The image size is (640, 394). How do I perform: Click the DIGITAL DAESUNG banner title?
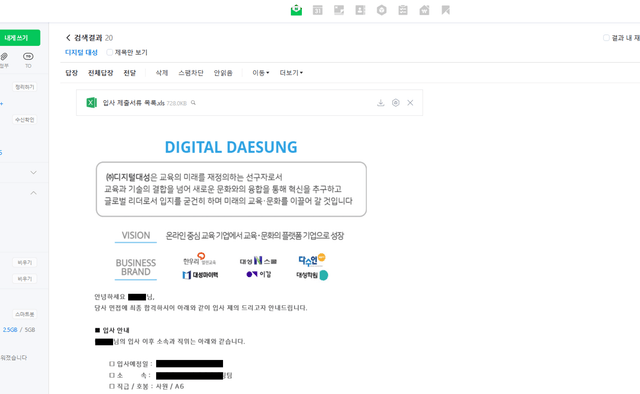pyautogui.click(x=231, y=147)
